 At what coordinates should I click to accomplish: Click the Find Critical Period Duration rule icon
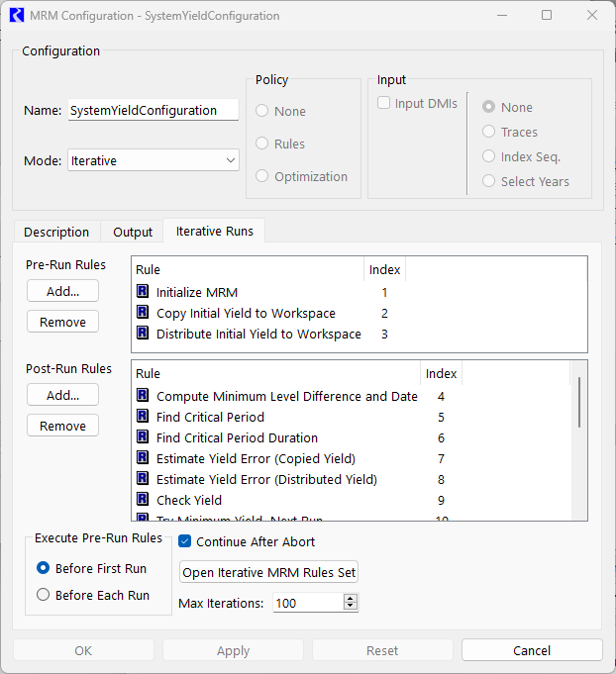tap(143, 437)
